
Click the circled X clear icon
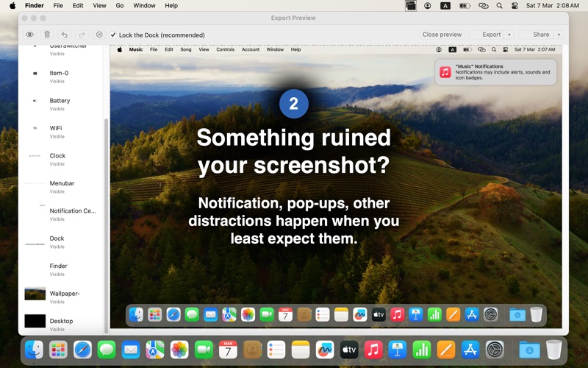[99, 35]
